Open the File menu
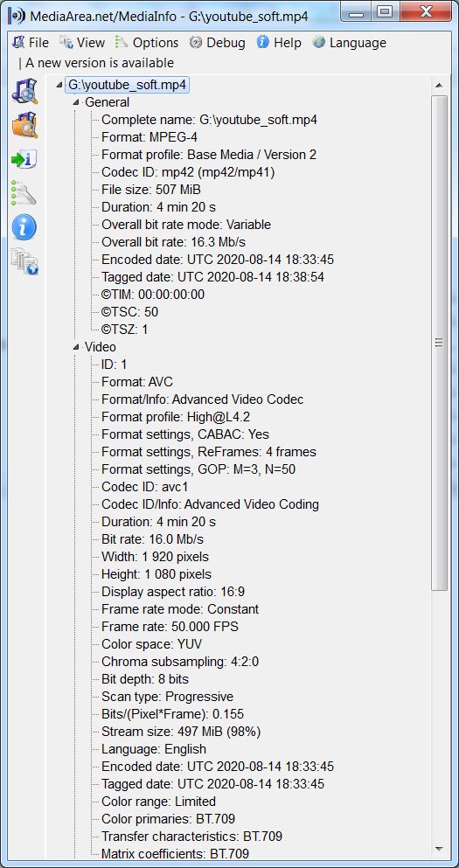The height and width of the screenshot is (868, 459). pos(31,43)
